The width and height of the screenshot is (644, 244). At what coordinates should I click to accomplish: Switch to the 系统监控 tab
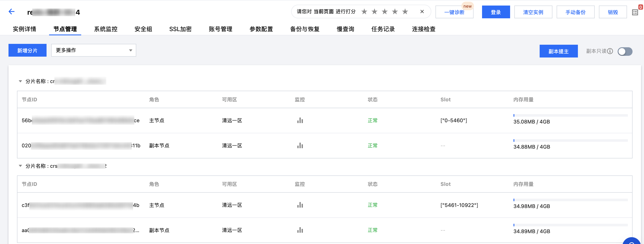(x=105, y=29)
